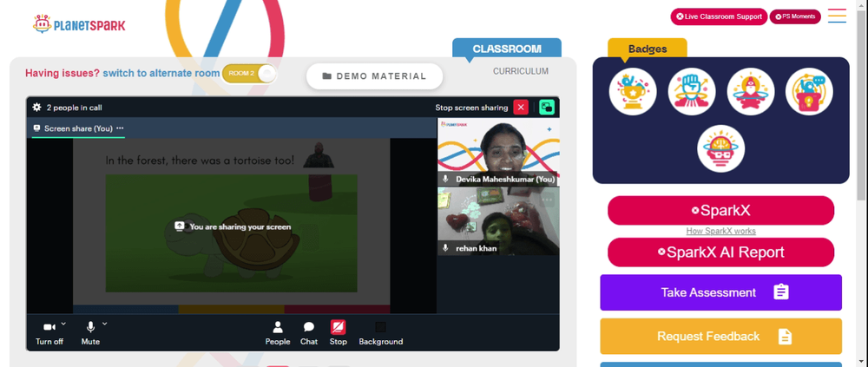Mute the microphone

[x=91, y=334]
